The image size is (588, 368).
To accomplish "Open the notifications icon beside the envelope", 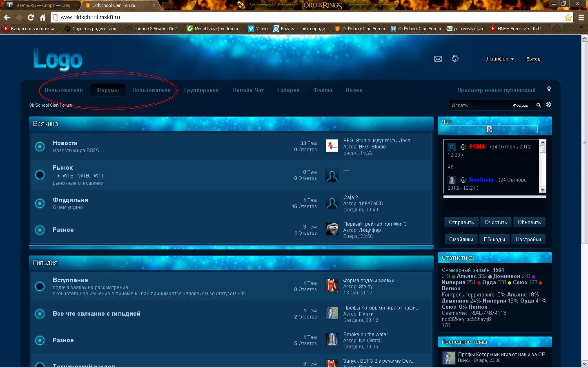I will [x=455, y=59].
